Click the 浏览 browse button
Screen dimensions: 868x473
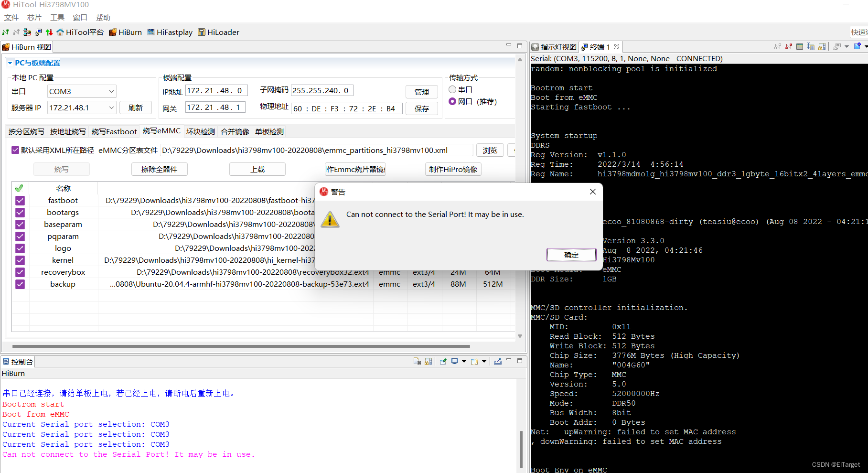(x=490, y=150)
